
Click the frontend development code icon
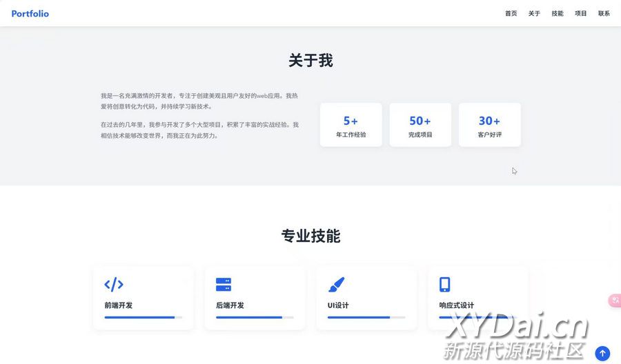[114, 284]
